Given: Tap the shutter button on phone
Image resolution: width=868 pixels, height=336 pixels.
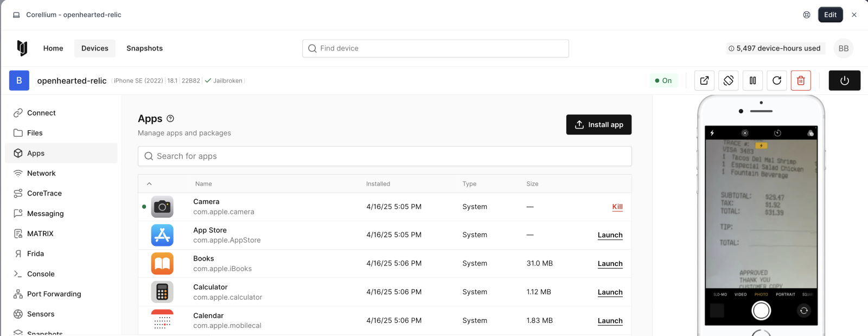Looking at the screenshot, I should (x=761, y=310).
